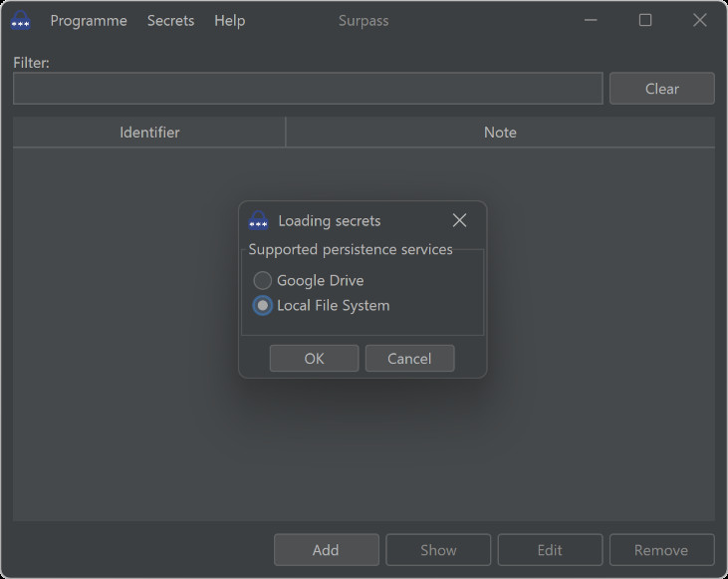Open the Programme menu
Viewport: 728px width, 579px height.
(x=89, y=21)
